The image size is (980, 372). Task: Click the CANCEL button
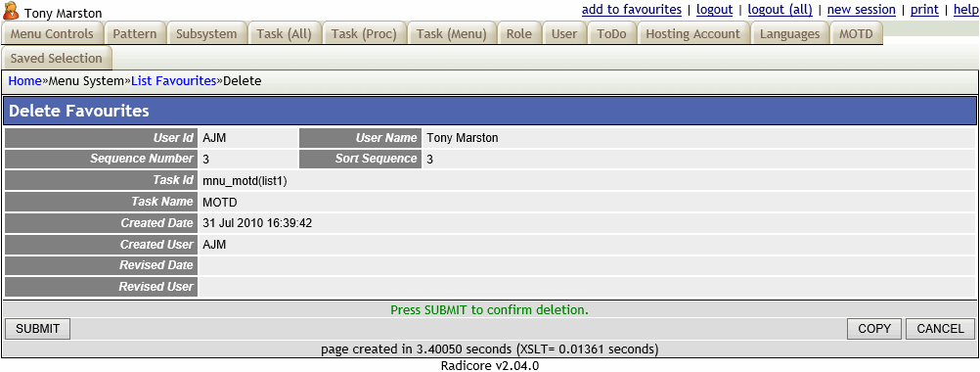[x=940, y=329]
